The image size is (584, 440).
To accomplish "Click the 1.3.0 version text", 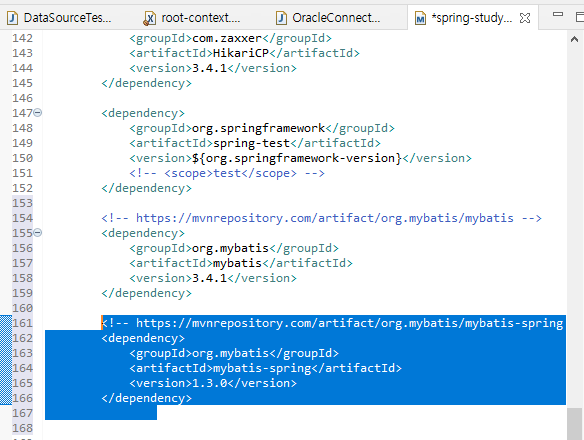I will click(x=209, y=383).
